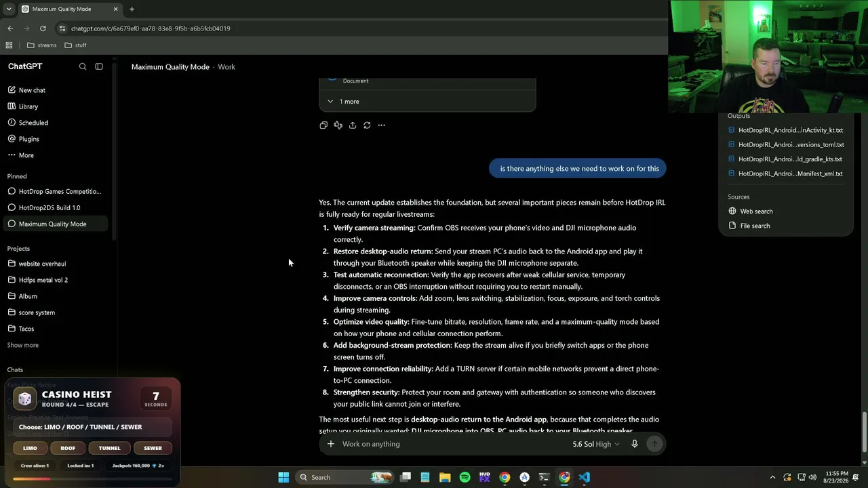Open a new browser tab
868x488 pixels.
(132, 9)
